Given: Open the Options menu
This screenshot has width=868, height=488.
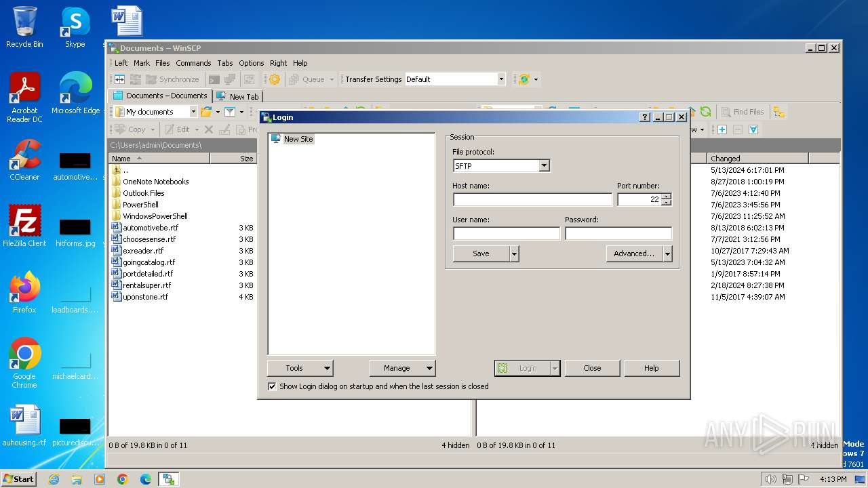Looking at the screenshot, I should pos(251,63).
